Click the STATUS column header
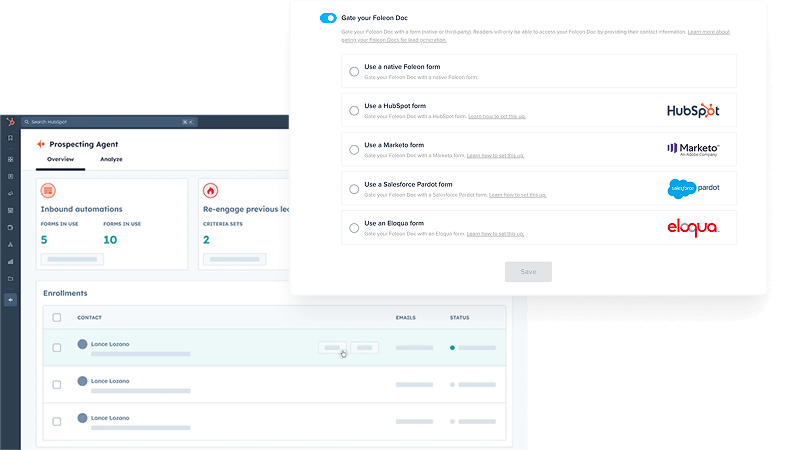The image size is (790, 450). pyautogui.click(x=459, y=317)
